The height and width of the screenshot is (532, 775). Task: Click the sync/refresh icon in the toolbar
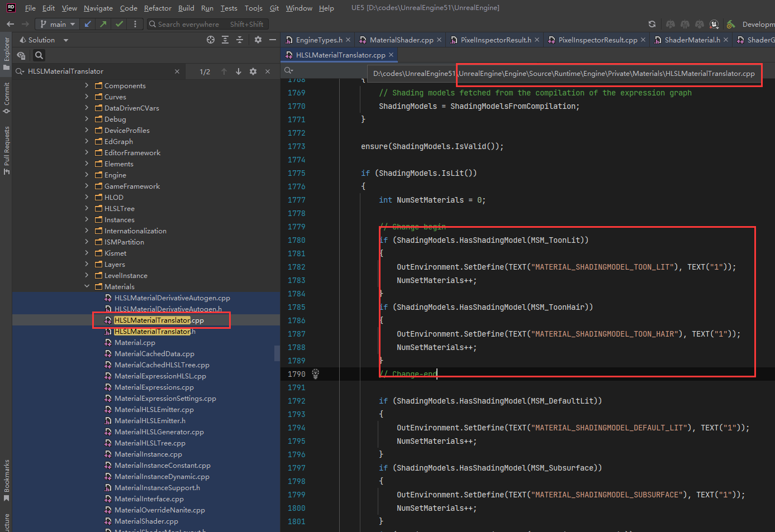[652, 25]
